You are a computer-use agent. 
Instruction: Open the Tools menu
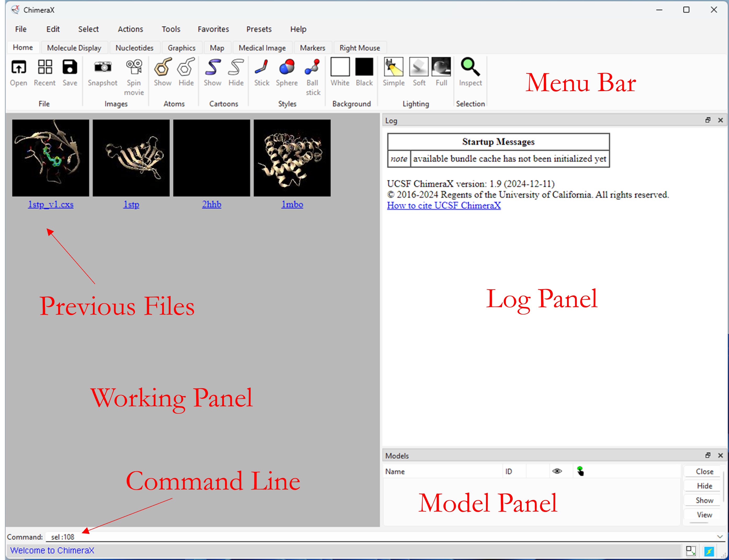[x=171, y=29]
